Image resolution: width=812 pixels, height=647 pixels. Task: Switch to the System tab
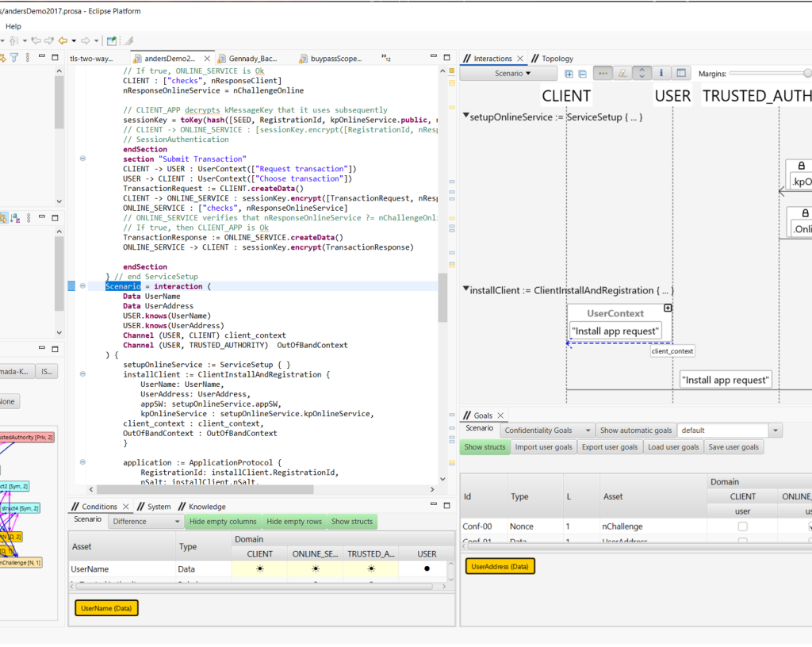pyautogui.click(x=154, y=507)
